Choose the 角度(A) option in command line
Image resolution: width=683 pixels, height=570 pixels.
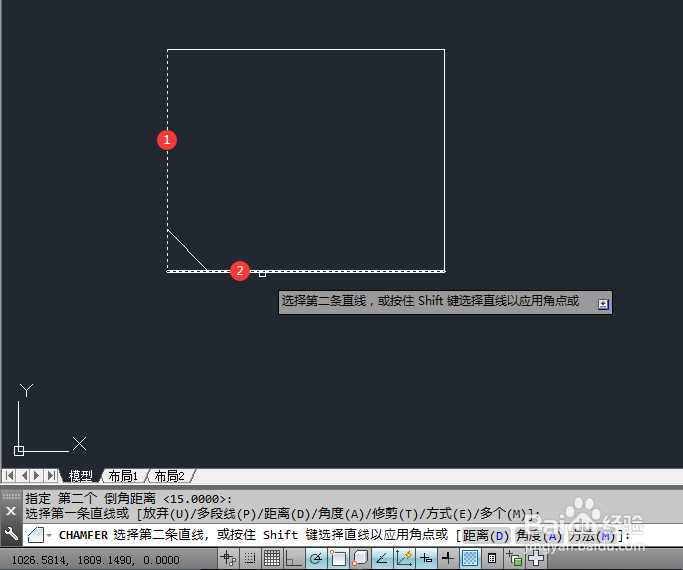pyautogui.click(x=539, y=536)
